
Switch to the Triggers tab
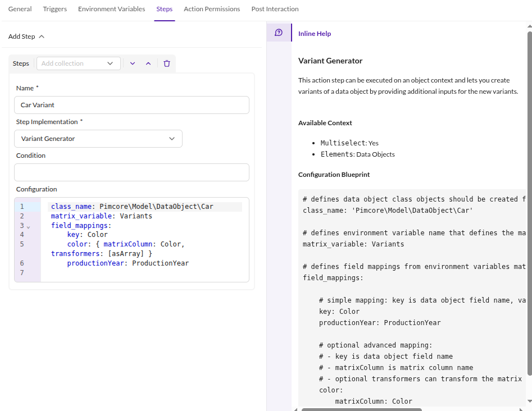54,9
